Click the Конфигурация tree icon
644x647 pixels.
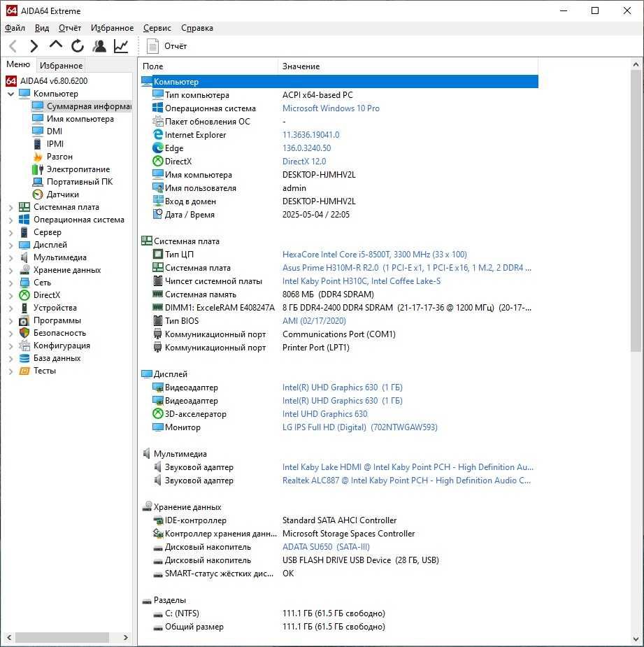click(24, 346)
